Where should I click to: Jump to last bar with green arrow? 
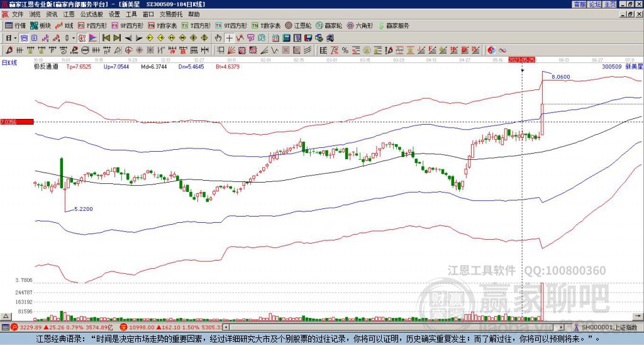click(117, 38)
